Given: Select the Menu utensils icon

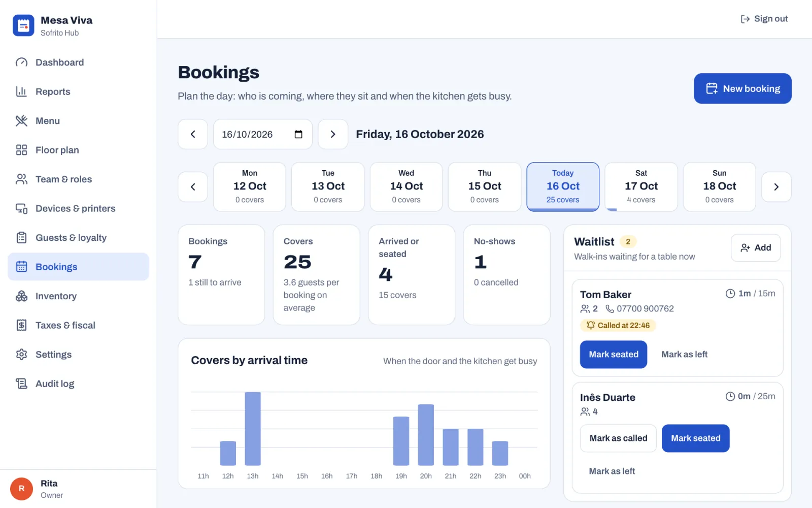Looking at the screenshot, I should pos(21,121).
